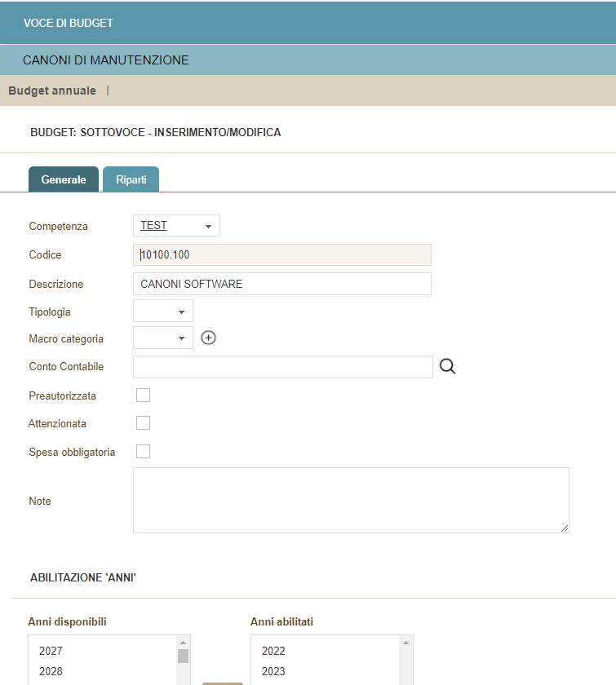Screen dimensions: 616x685
Task: Focus the Conto Contabile text field
Action: [282, 367]
